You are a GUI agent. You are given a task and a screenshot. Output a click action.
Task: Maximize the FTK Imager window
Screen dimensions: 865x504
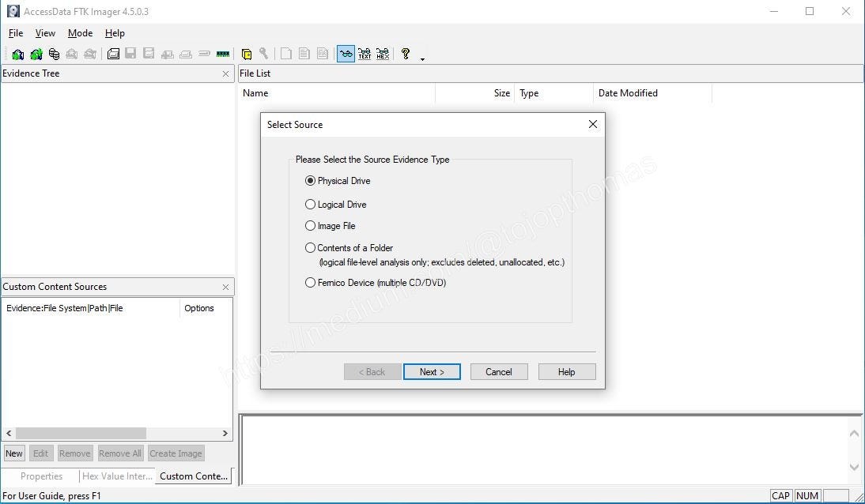pyautogui.click(x=810, y=11)
